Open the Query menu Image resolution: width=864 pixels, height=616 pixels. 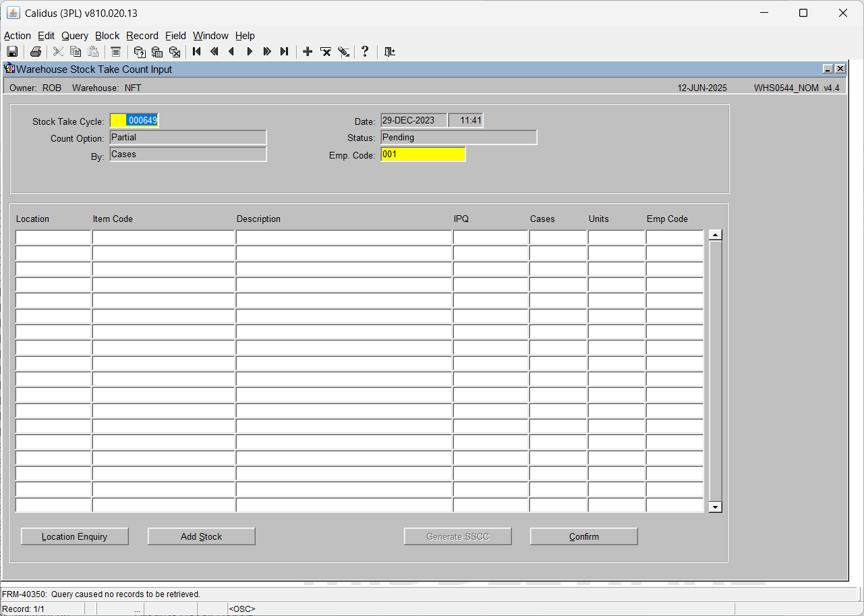pyautogui.click(x=75, y=36)
